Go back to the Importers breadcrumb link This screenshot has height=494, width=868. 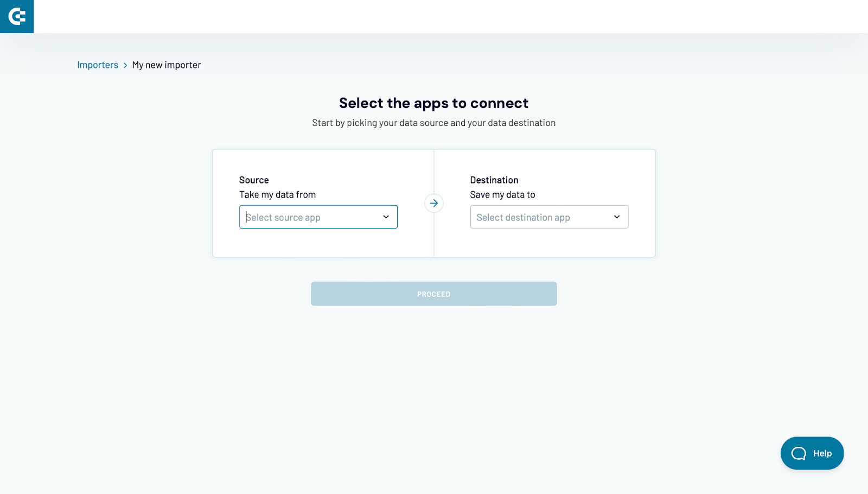(x=98, y=65)
